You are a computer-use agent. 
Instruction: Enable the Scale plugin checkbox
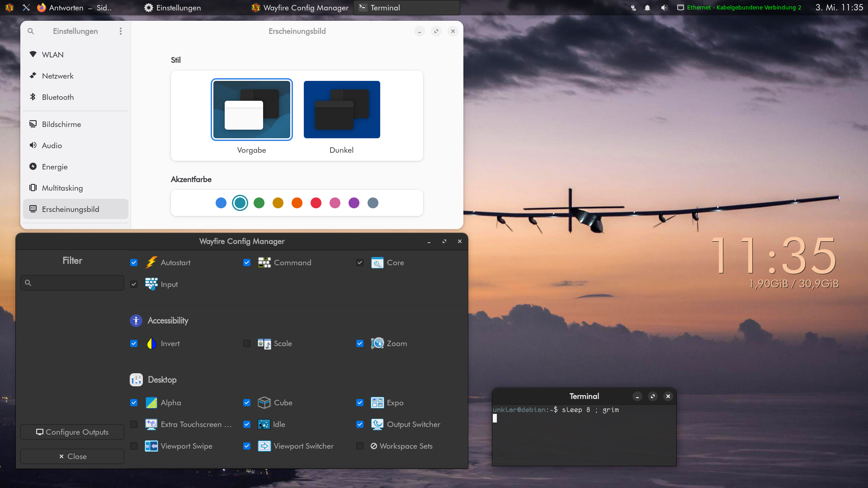click(247, 343)
